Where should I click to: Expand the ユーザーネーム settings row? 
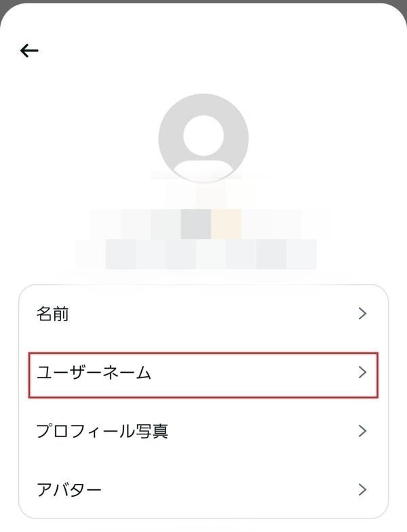point(203,373)
